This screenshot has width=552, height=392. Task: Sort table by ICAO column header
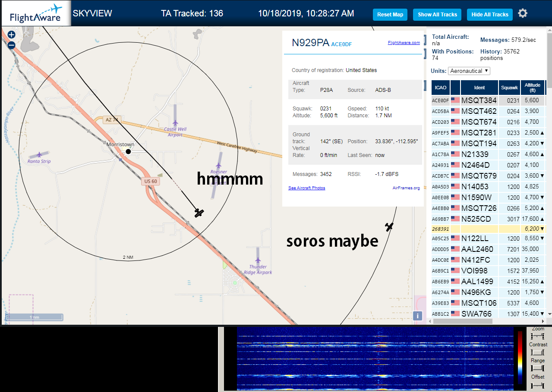point(441,88)
